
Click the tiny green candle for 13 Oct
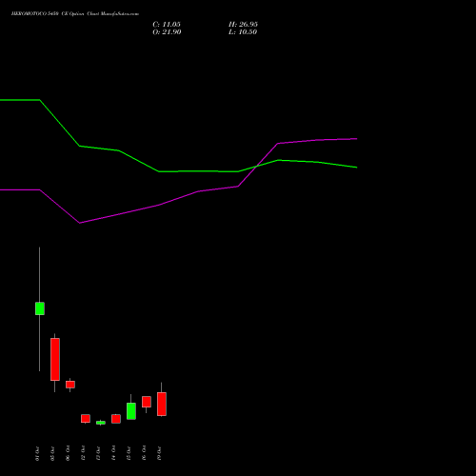point(101,423)
